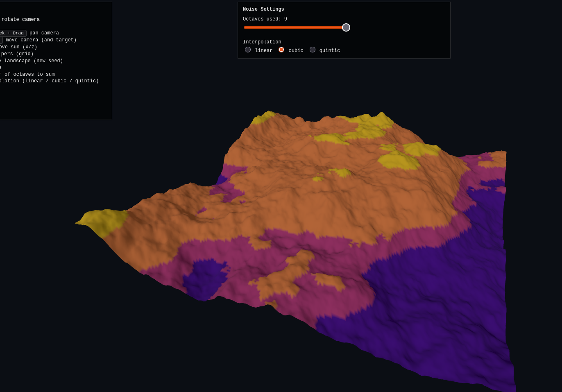562x392 pixels.
Task: Click the "Octaves used: 9" readout
Action: pos(265,19)
